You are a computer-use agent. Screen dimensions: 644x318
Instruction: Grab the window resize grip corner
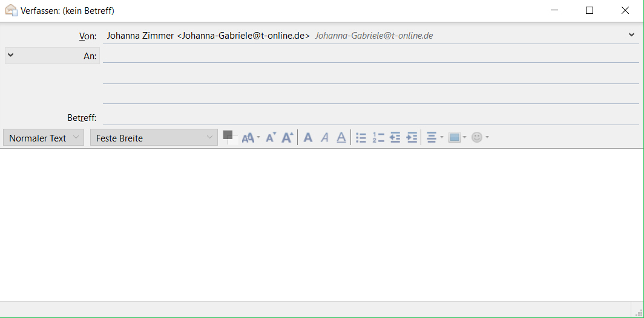click(x=640, y=313)
